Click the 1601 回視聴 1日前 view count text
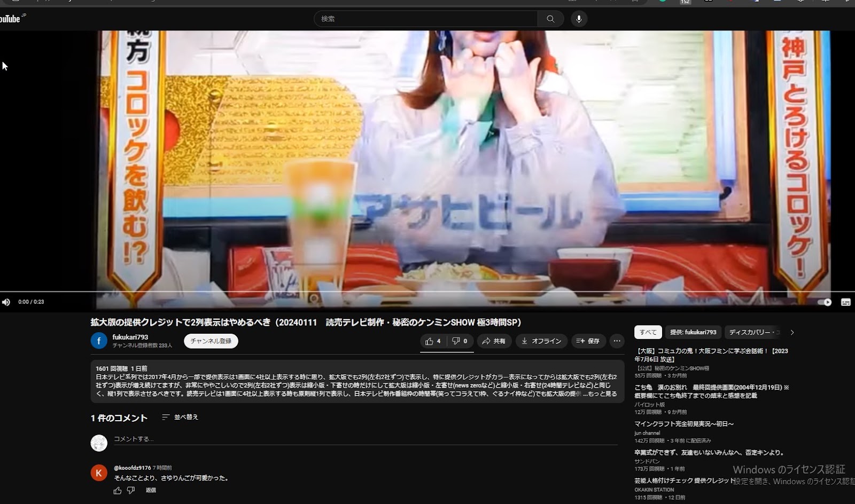Screen dimensions: 855x504 tap(121, 368)
